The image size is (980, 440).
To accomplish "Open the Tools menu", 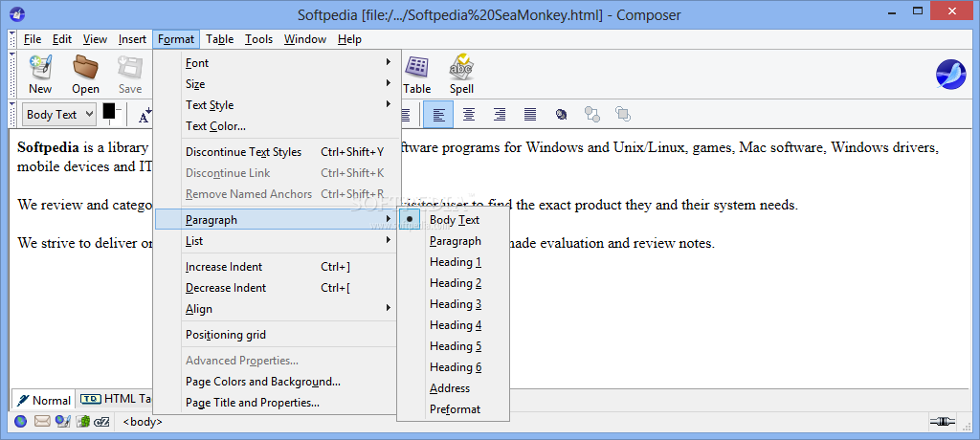I will [258, 39].
